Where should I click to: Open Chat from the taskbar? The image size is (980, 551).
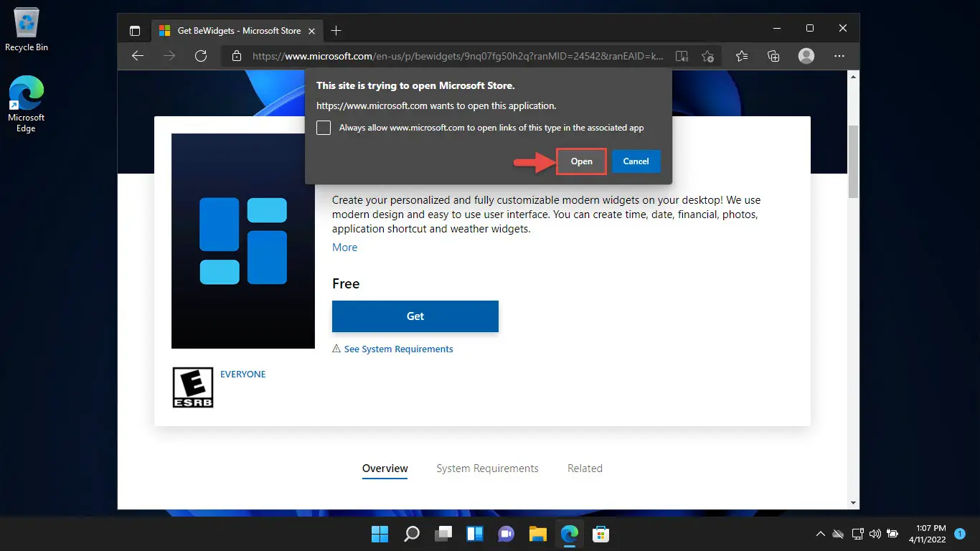pyautogui.click(x=507, y=534)
